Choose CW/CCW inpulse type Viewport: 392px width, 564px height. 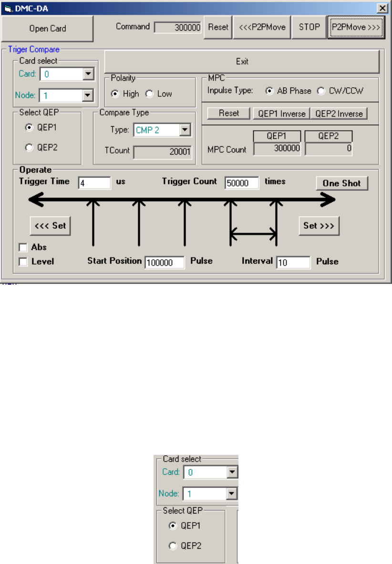[x=321, y=91]
